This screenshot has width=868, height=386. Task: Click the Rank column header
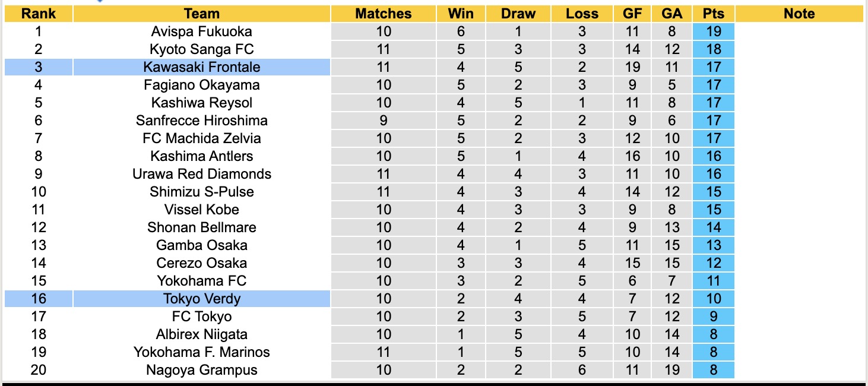tap(38, 14)
